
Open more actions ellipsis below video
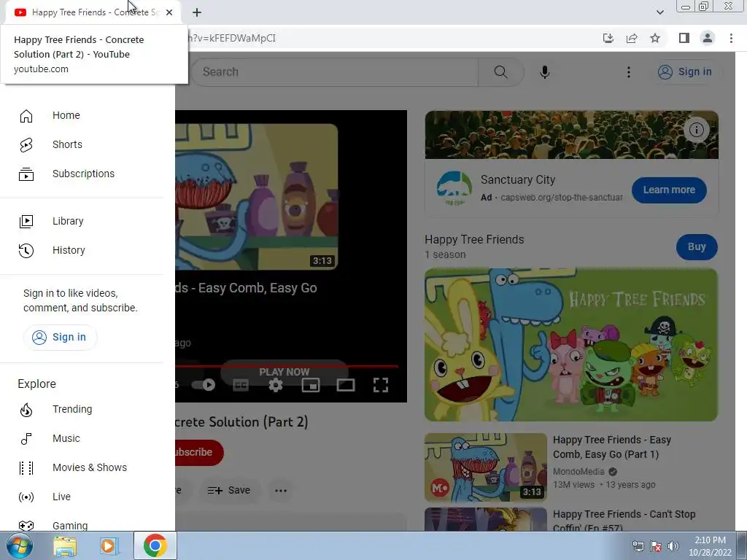coord(281,491)
